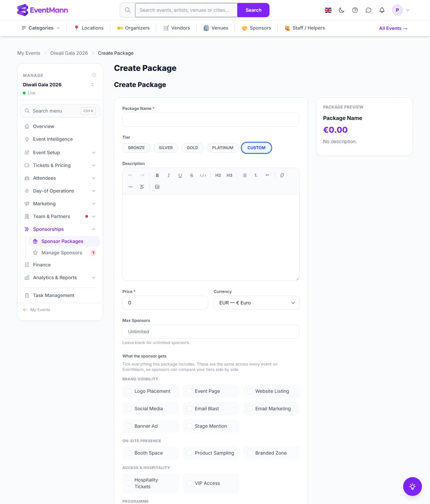430x504 pixels.
Task: Insert an image into the description
Action: tap(157, 187)
